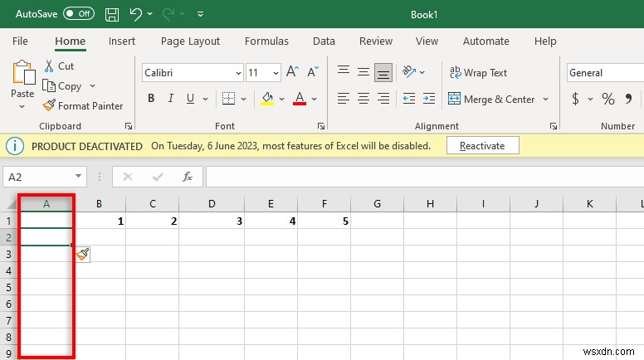Image resolution: width=644 pixels, height=360 pixels.
Task: Click the formula bar input field
Action: [425, 177]
